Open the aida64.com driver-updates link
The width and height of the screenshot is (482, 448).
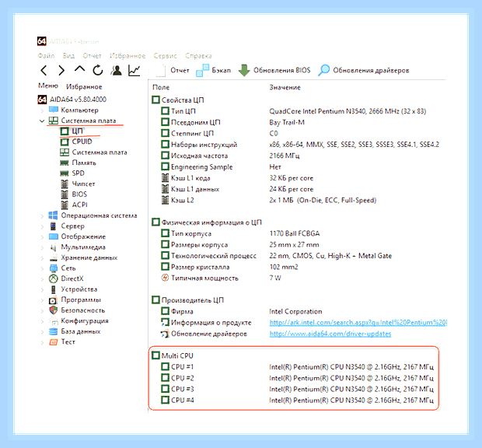tap(330, 334)
